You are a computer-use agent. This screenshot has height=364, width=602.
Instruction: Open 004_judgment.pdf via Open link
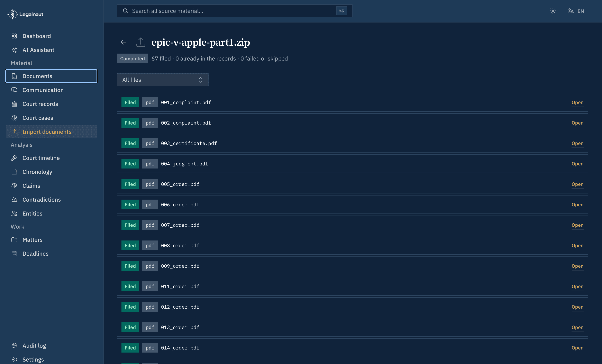pyautogui.click(x=577, y=164)
